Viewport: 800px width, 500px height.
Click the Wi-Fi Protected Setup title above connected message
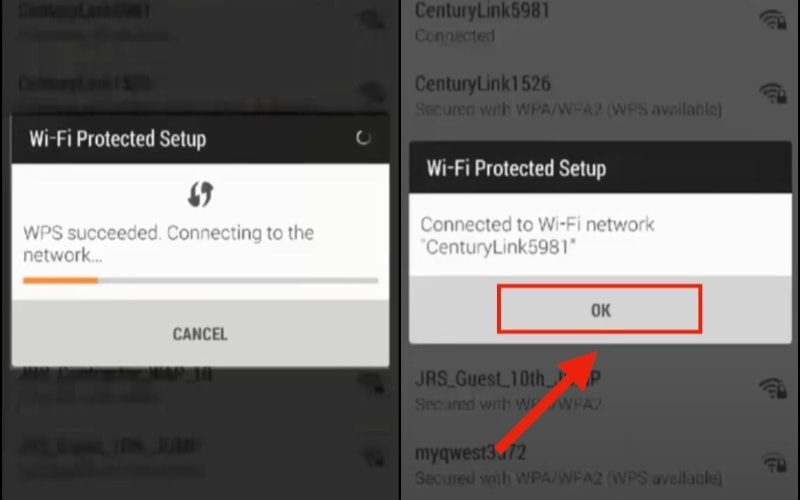tap(516, 168)
